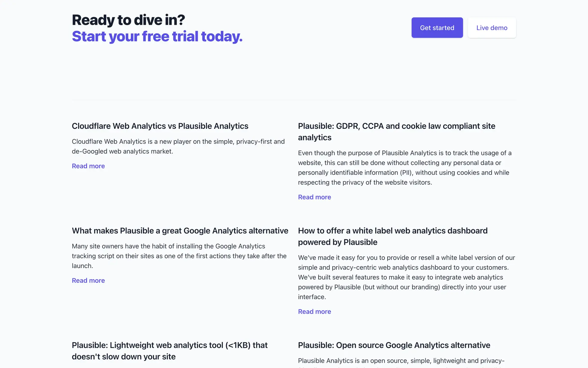Click the horizontal divider below the trial banner
The image size is (588, 368).
coord(294,100)
